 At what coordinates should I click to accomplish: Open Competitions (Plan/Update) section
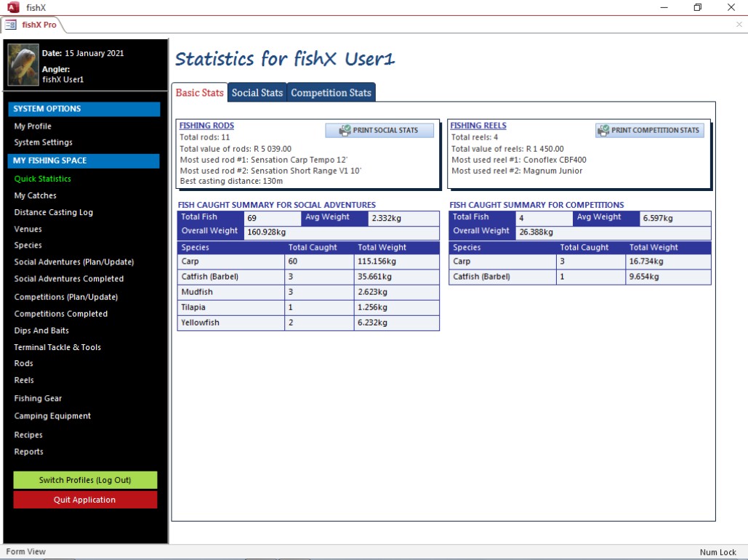65,297
